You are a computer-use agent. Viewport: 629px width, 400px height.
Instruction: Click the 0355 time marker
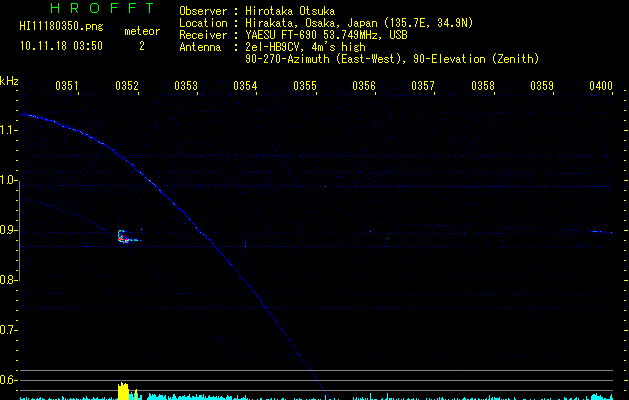(305, 85)
